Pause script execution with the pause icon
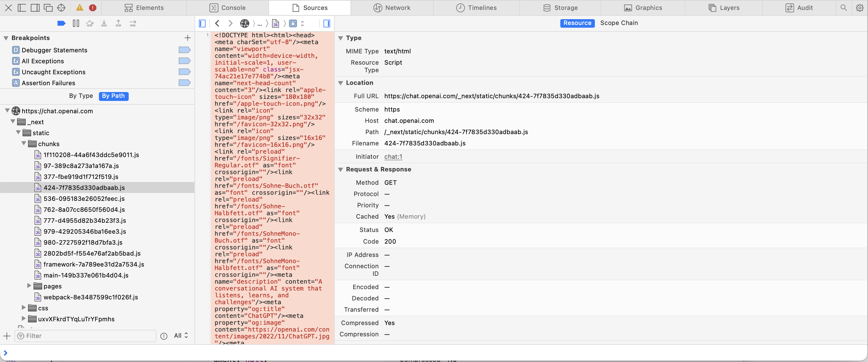The image size is (868, 362). [76, 23]
